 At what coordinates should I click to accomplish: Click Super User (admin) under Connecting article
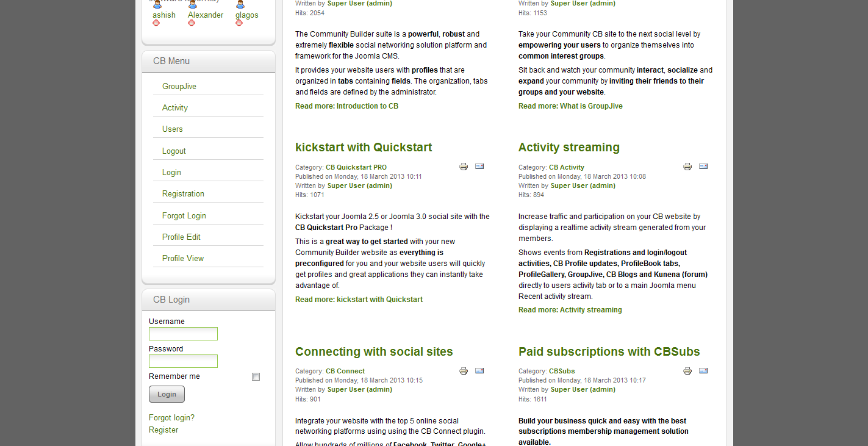click(x=360, y=389)
